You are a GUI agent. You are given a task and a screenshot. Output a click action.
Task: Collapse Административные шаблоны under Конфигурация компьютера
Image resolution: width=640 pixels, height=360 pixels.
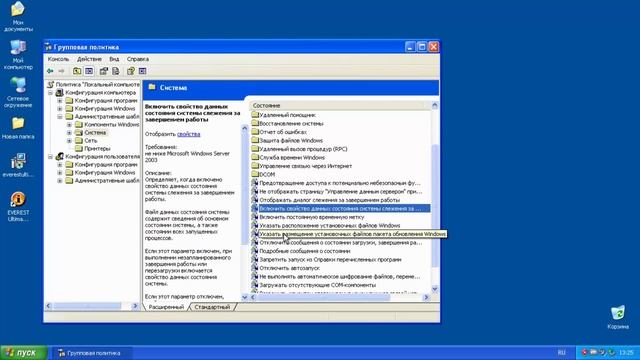(x=60, y=117)
